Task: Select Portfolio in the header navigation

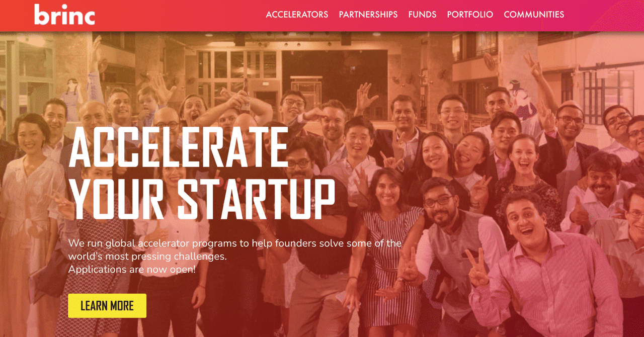Action: click(x=470, y=15)
